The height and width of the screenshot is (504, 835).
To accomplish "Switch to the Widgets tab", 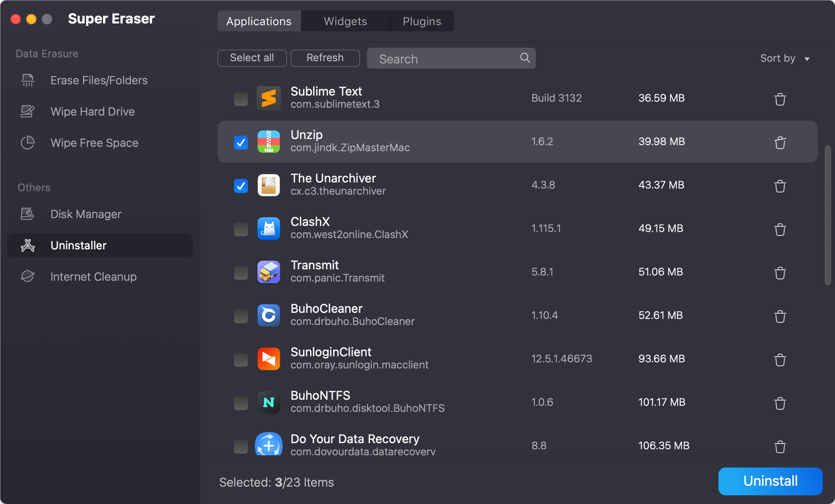I will click(x=345, y=21).
